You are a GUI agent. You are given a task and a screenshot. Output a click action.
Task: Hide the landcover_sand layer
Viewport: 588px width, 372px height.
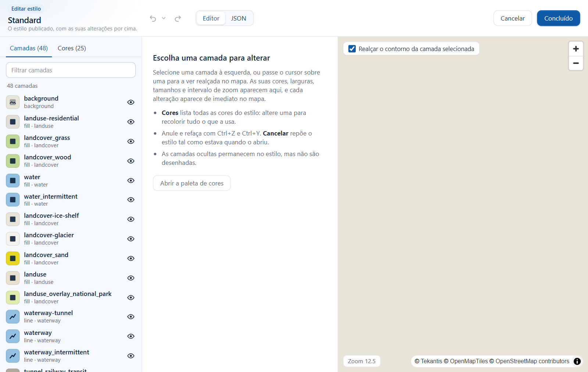131,259
